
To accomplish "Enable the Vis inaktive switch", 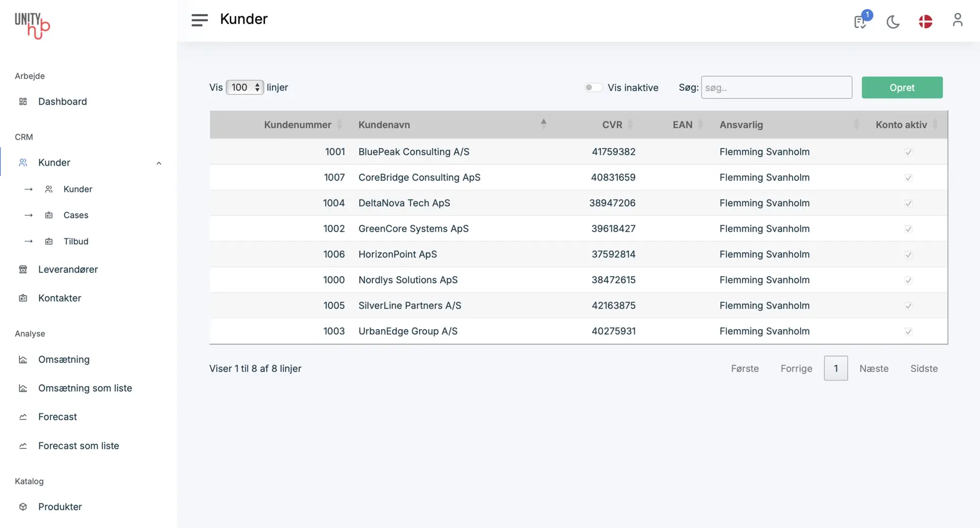I will (x=593, y=88).
